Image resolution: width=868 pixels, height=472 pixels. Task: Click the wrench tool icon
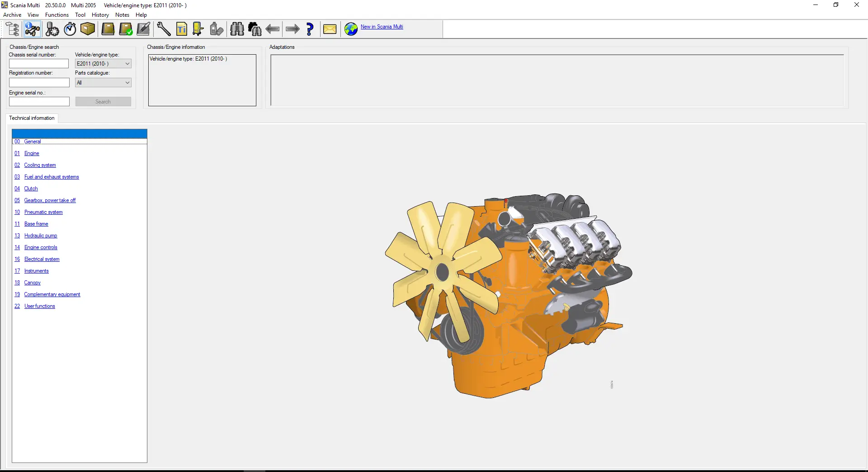click(163, 29)
